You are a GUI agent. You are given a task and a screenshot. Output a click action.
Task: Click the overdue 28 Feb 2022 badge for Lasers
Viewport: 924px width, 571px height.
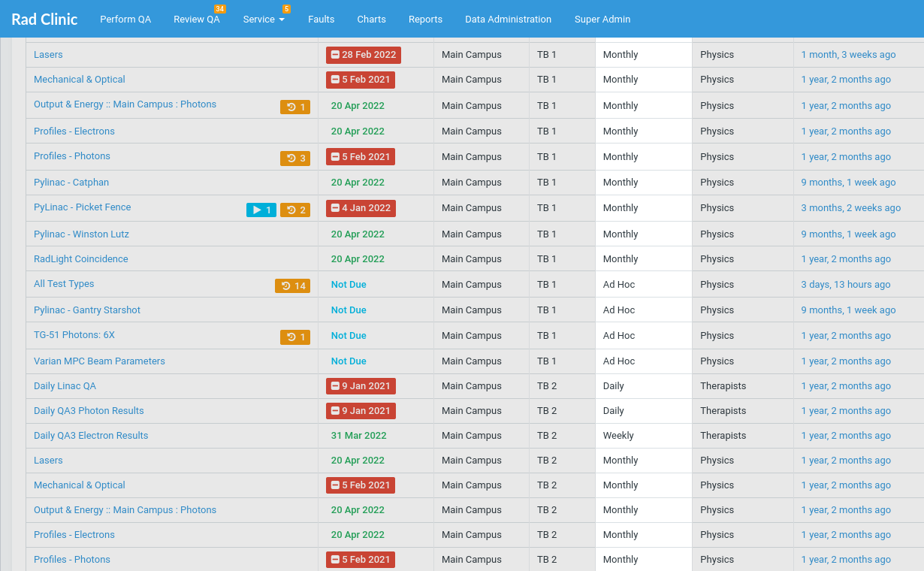(364, 55)
